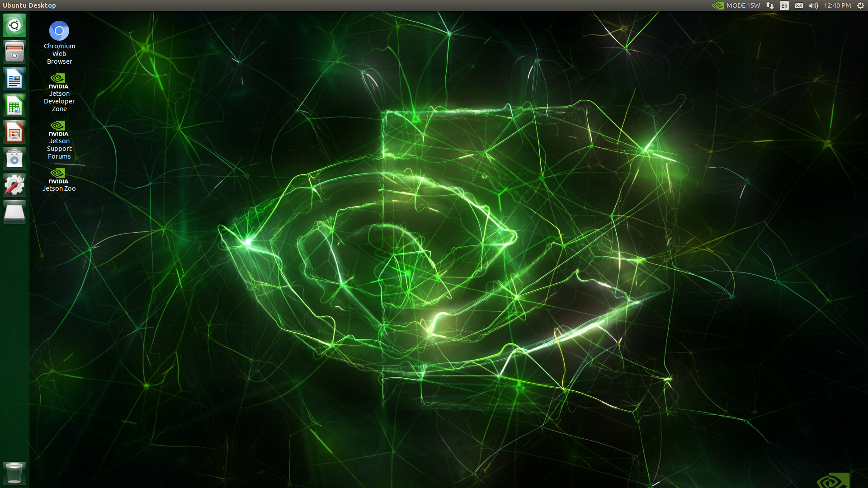Open the 12:40 PM clock calendar menu
This screenshot has height=488, width=868.
point(837,5)
